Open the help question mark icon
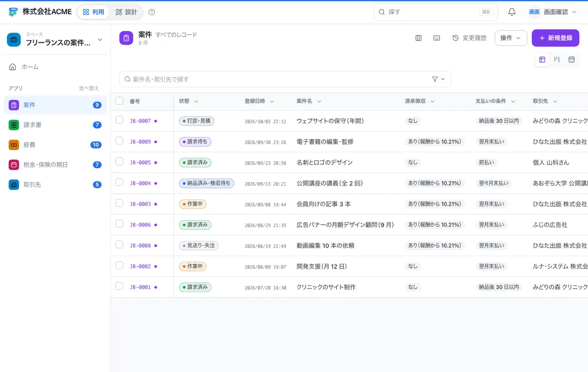588x372 pixels. pyautogui.click(x=152, y=12)
